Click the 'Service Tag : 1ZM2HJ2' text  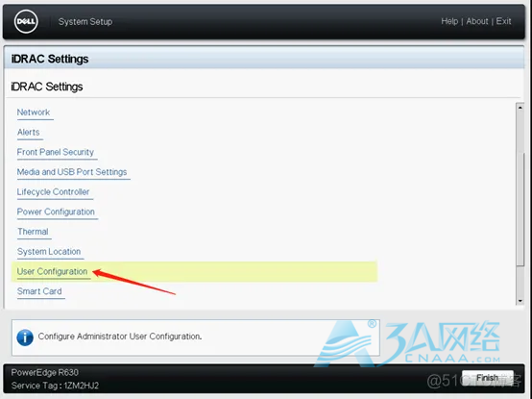click(55, 386)
